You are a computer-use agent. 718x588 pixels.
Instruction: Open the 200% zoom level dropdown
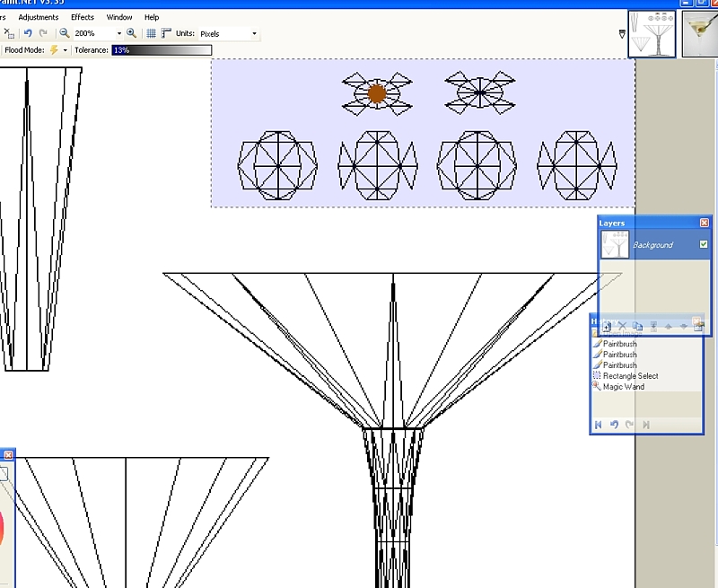click(119, 33)
